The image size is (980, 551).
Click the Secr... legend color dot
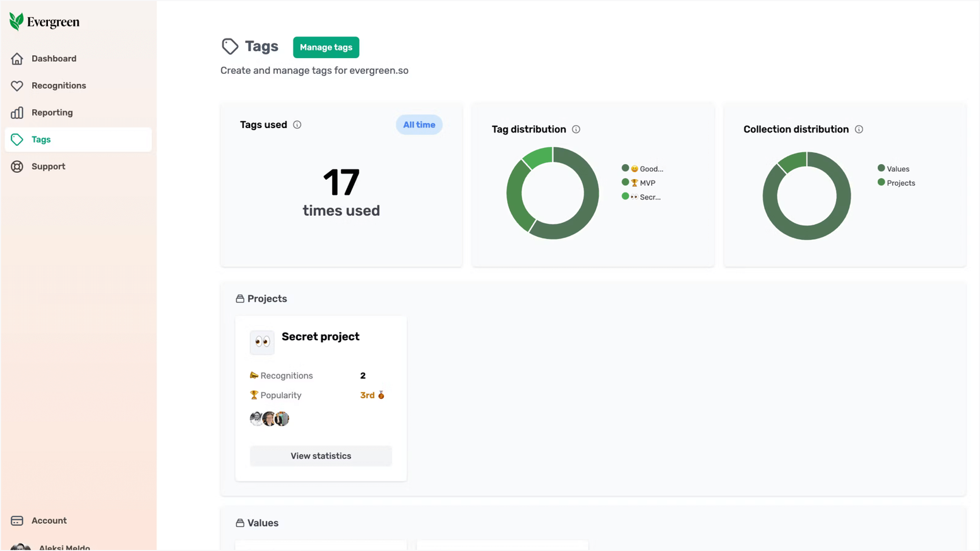pyautogui.click(x=625, y=196)
